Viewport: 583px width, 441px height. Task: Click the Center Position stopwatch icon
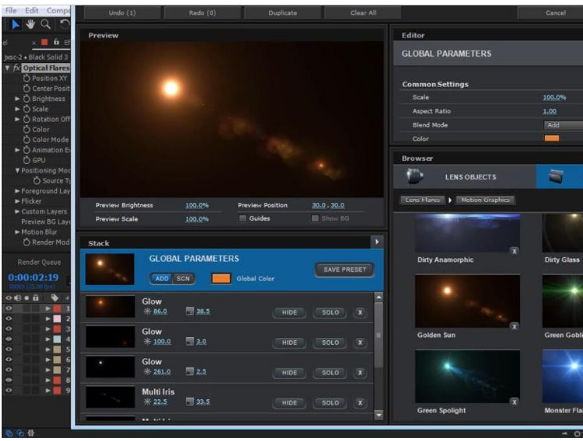26,88
